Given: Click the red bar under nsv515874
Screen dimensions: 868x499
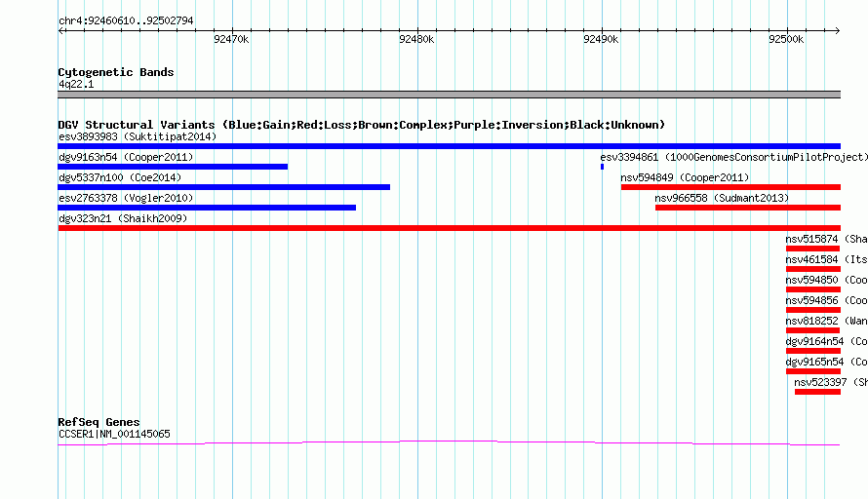Looking at the screenshot, I should (812, 249).
